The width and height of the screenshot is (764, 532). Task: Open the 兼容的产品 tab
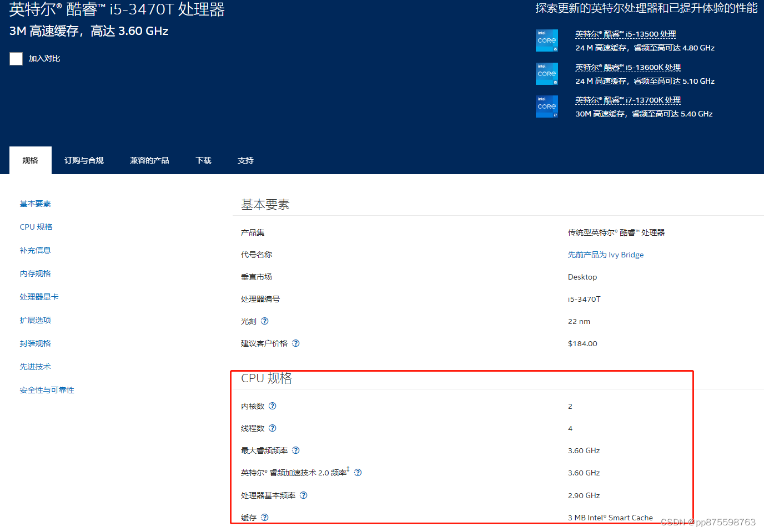(x=149, y=160)
